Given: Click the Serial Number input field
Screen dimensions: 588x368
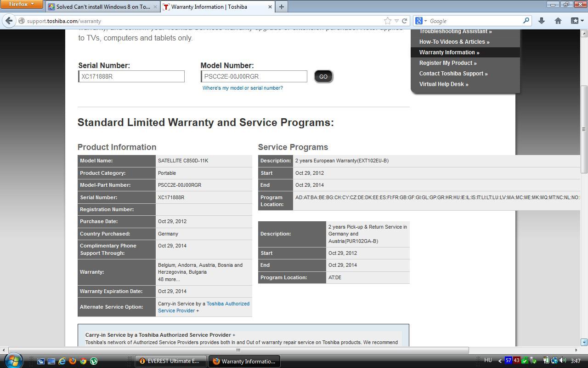Looking at the screenshot, I should tap(131, 76).
